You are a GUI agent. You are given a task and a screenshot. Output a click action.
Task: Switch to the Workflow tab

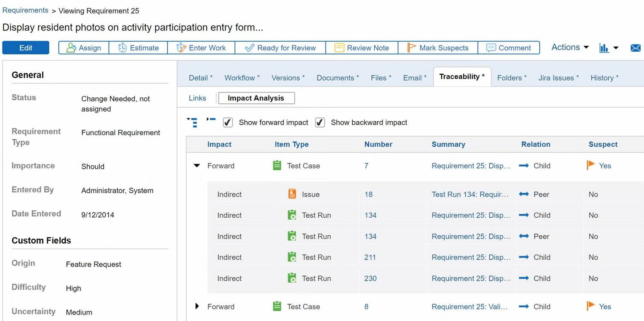pyautogui.click(x=242, y=78)
